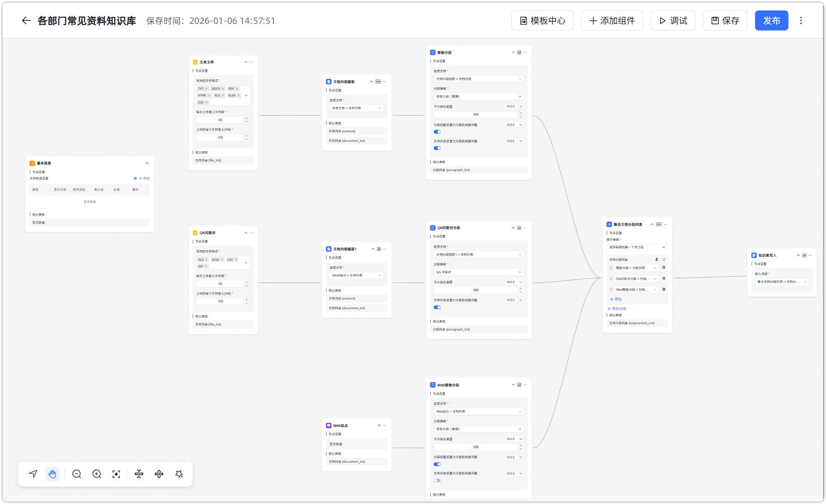This screenshot has height=504, width=826.
Task: Click the auto-layout beautify icon
Action: [x=179, y=474]
